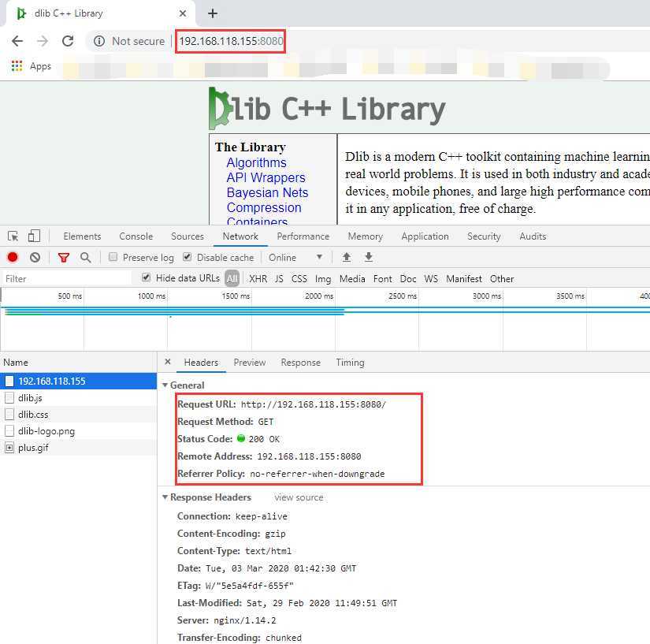Viewport: 650px width, 644px height.
Task: Open the Response tab
Action: (300, 363)
